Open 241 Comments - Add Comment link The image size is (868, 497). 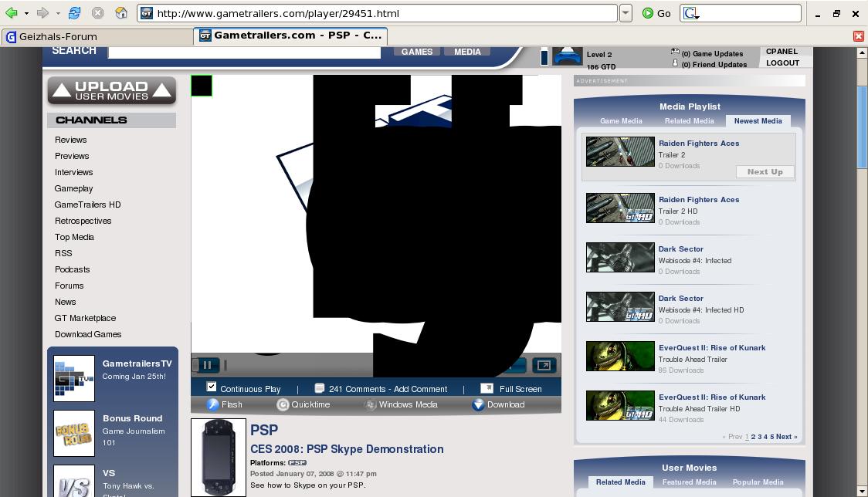point(388,389)
